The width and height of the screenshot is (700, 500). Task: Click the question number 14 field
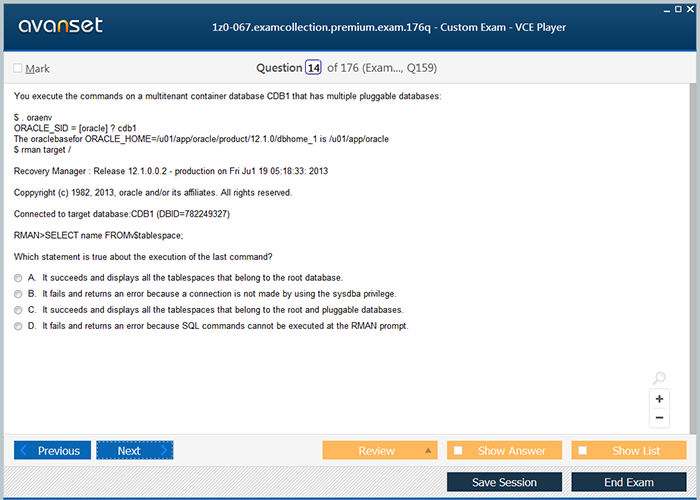(313, 68)
